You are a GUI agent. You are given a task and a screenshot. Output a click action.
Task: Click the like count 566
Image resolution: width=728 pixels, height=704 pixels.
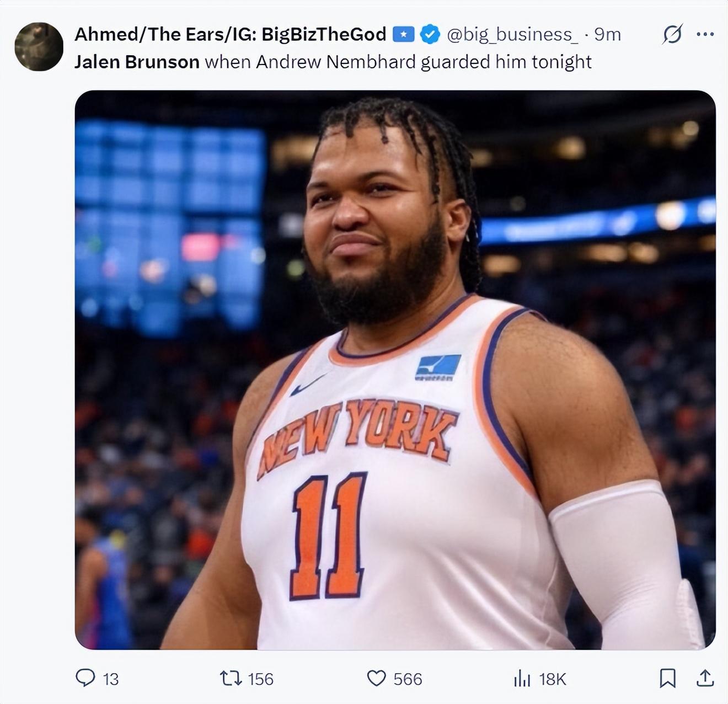[x=408, y=679]
